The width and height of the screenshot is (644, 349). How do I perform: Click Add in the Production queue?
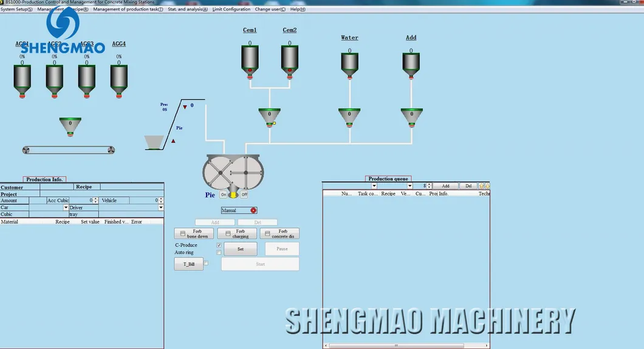pos(445,186)
